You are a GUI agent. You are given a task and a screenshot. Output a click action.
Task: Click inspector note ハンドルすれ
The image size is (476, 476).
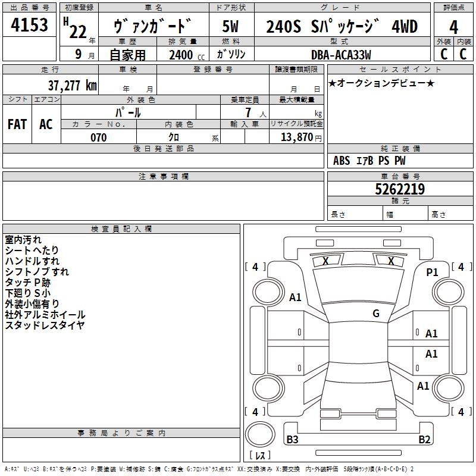(x=32, y=261)
